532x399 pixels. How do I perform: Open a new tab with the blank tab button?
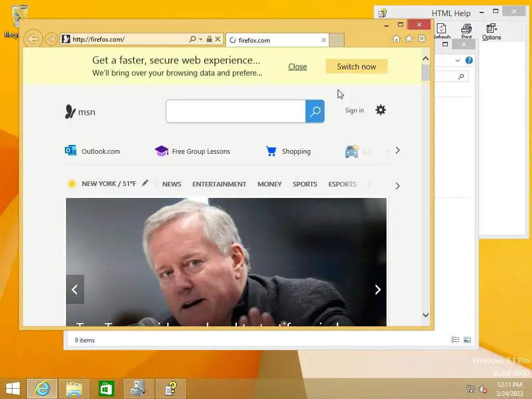[x=337, y=40]
